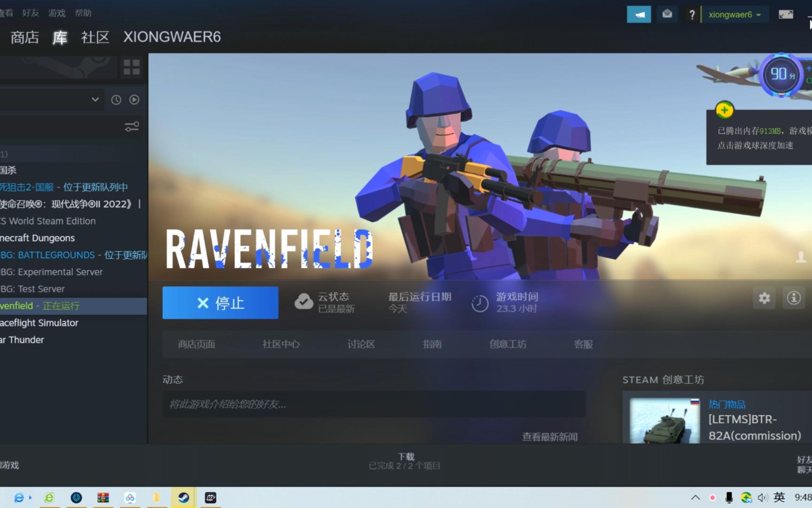Open the 帮助 menu
Viewport: 812px width, 508px height.
[83, 13]
